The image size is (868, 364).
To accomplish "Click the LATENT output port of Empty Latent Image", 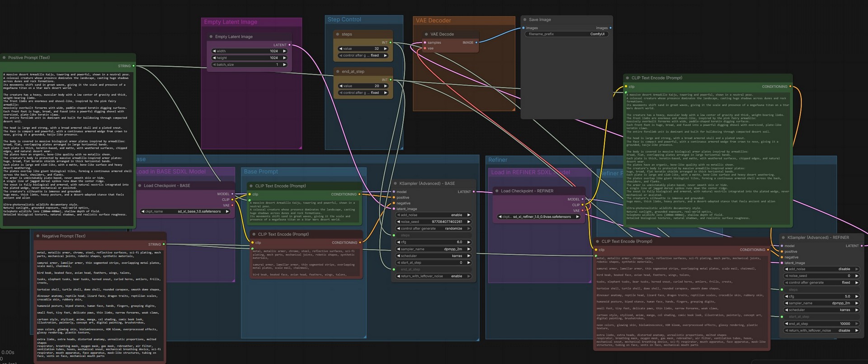I will (289, 45).
